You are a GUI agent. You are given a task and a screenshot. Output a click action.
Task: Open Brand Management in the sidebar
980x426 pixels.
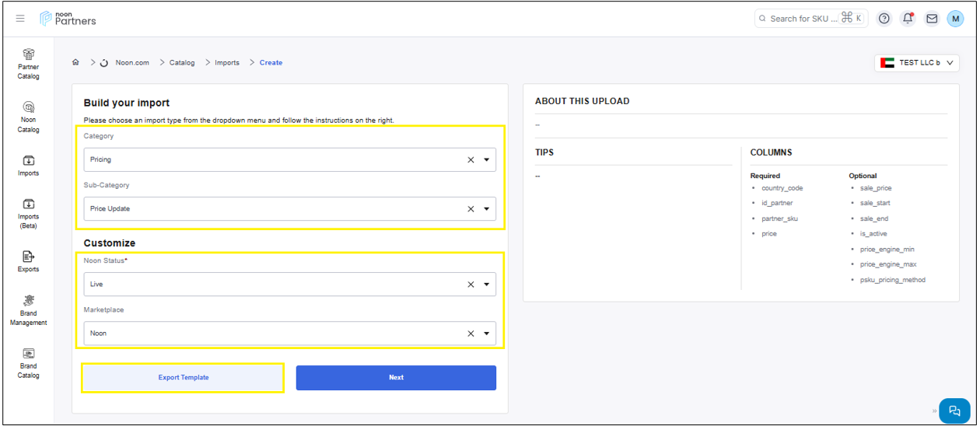[x=29, y=309]
